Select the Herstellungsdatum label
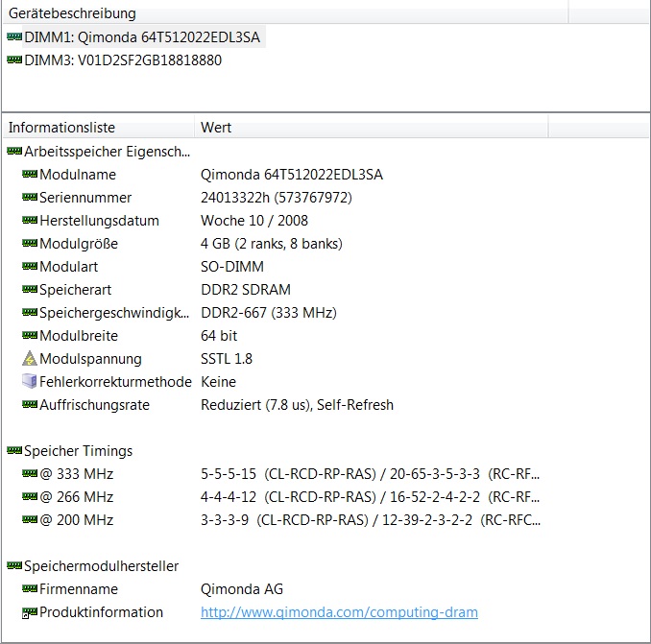This screenshot has height=644, width=651. point(99,221)
